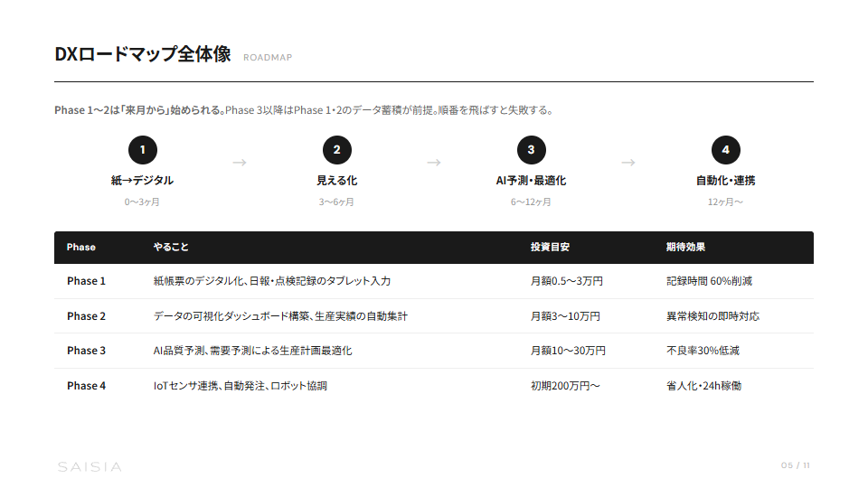Click the 紙帳票のデジタル化 task cell

coord(272,281)
